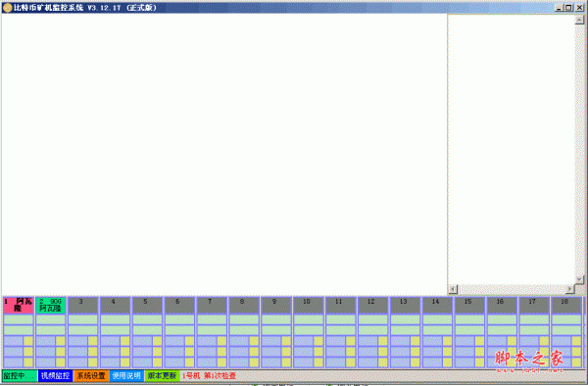Click first green field under miner 10
Screen dimensions: 588x386
pyautogui.click(x=309, y=319)
